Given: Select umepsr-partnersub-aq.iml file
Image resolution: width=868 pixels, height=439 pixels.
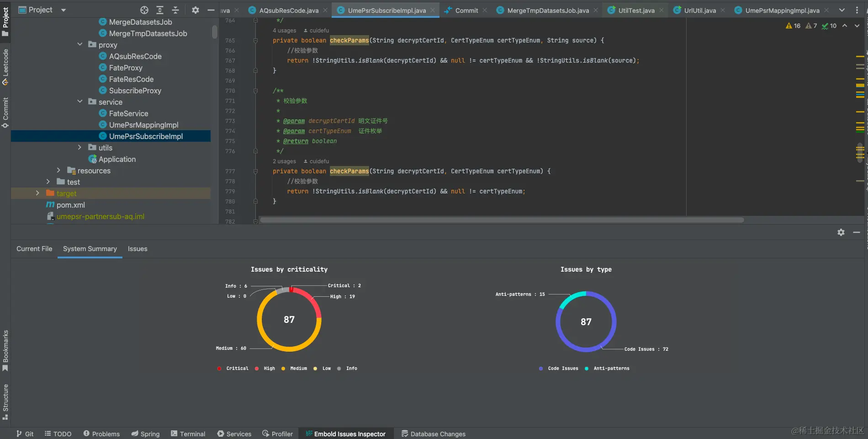Looking at the screenshot, I should [x=100, y=216].
